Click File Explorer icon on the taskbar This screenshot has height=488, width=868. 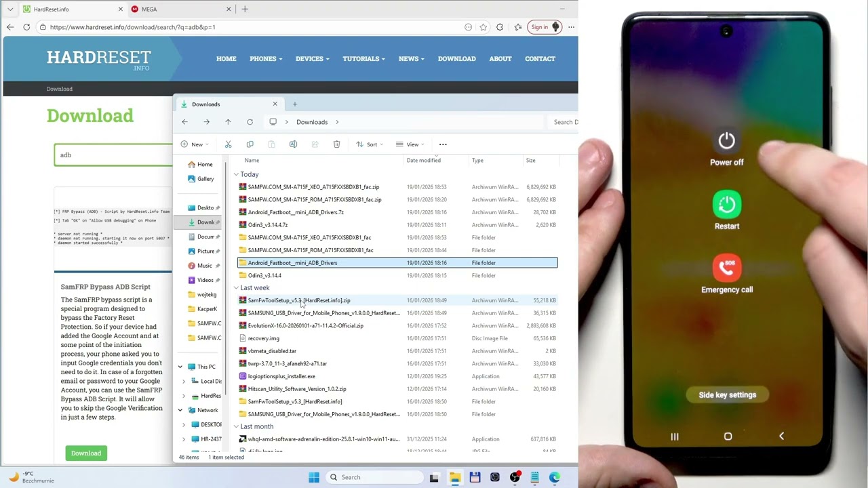(454, 477)
